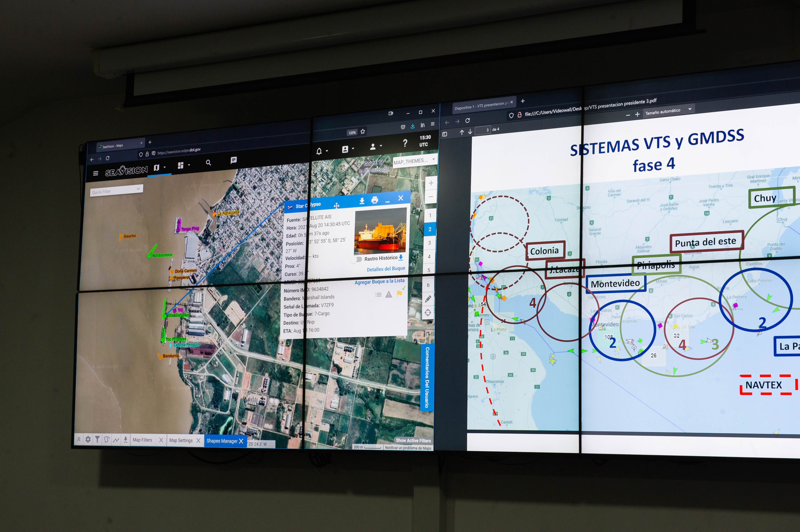Print the Star Calypso vessel card
The height and width of the screenshot is (532, 800).
[375, 200]
